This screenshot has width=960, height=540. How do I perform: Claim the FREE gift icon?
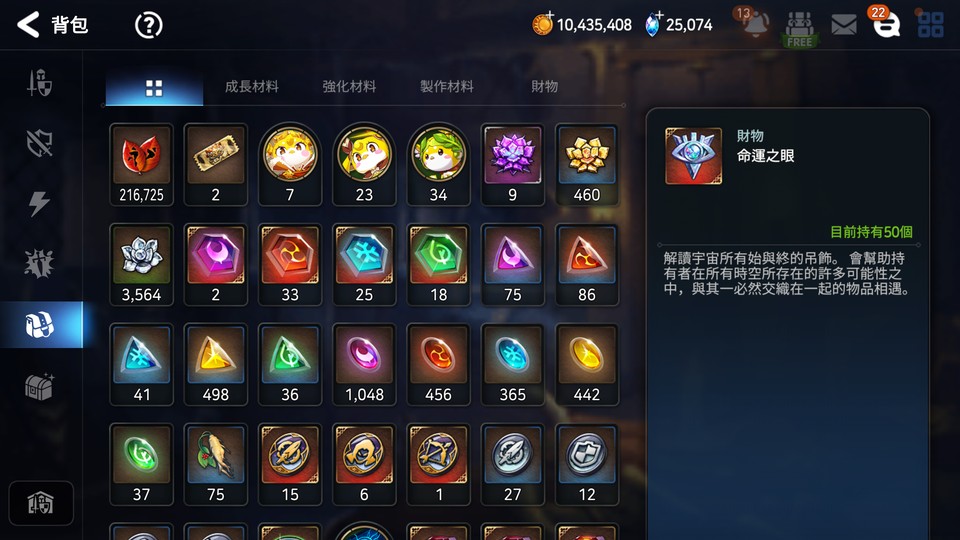(x=800, y=28)
